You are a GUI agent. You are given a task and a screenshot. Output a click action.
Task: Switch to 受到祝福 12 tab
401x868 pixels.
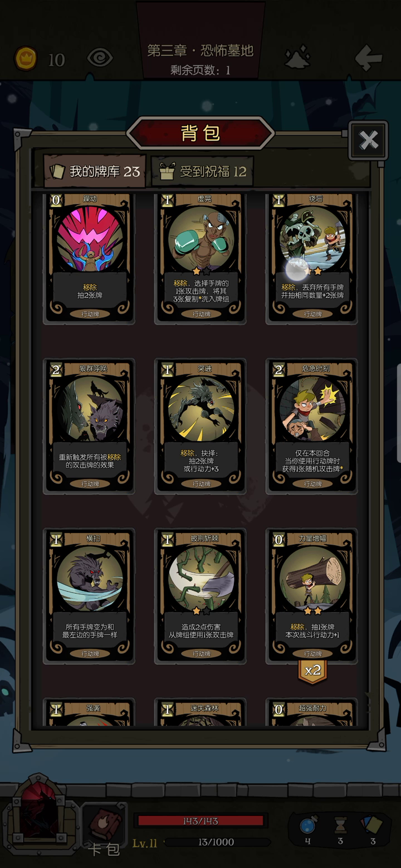point(202,171)
